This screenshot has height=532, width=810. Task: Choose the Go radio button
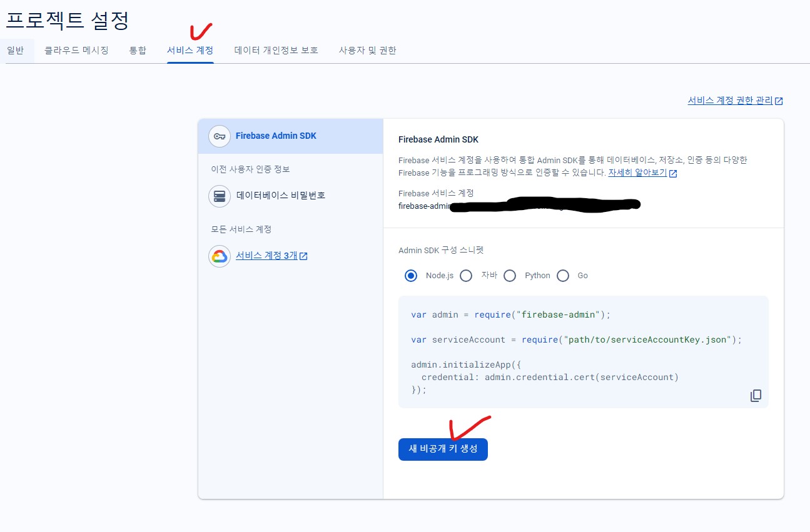pyautogui.click(x=563, y=276)
